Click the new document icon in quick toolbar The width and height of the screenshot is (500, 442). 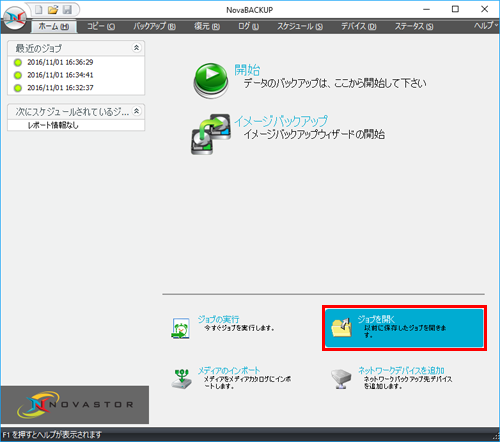tap(39, 10)
